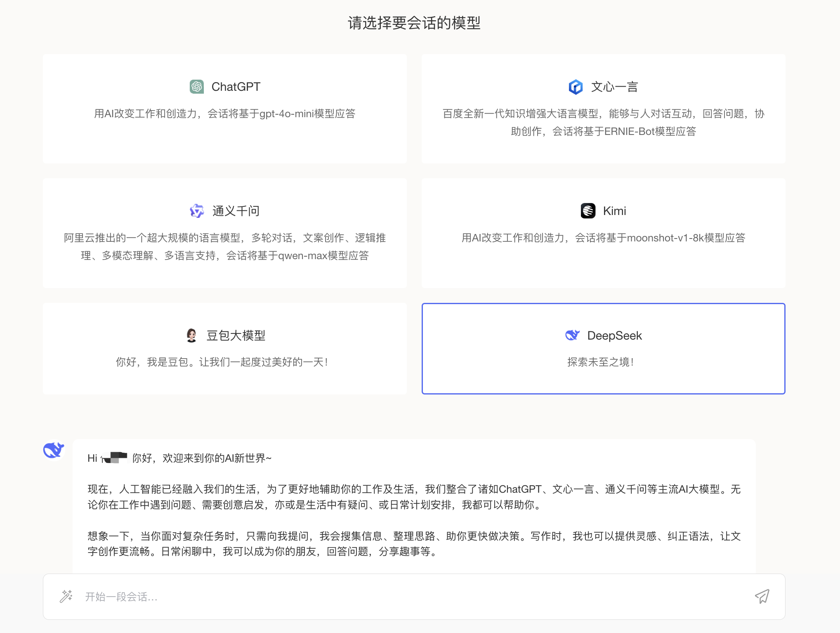Select the ChatGPT model title

point(236,87)
